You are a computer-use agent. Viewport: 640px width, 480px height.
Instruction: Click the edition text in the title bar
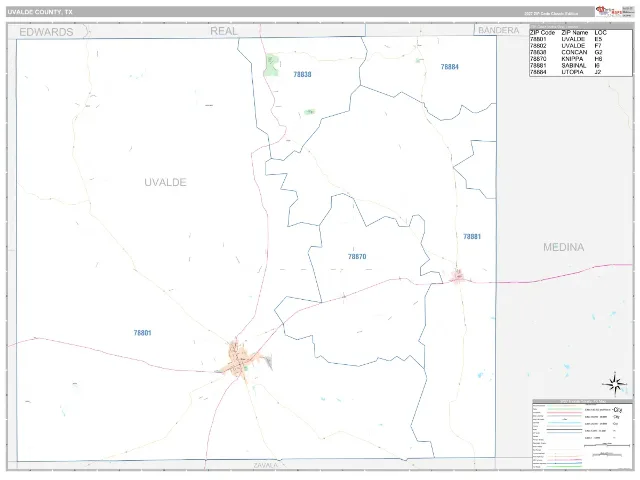(x=551, y=13)
